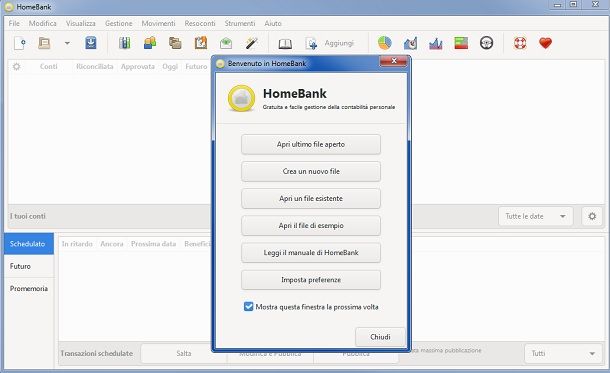Uncheck Mostra questa finestra la prossima volta
The width and height of the screenshot is (610, 373).
pyautogui.click(x=249, y=306)
